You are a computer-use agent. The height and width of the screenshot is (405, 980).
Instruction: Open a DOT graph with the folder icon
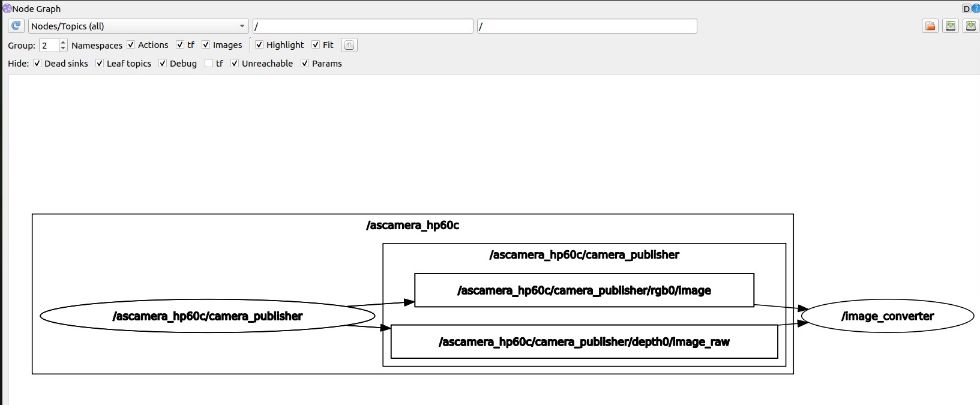(930, 26)
